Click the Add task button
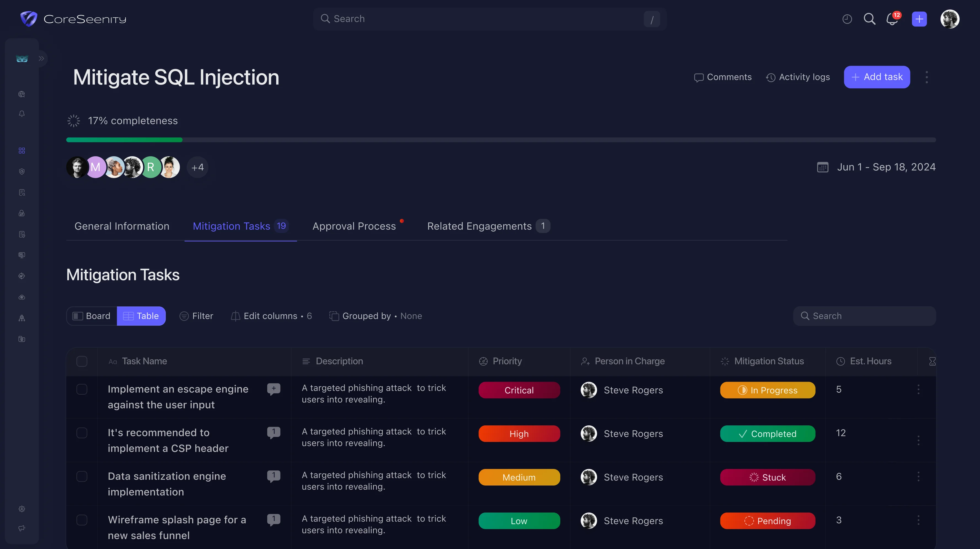The image size is (980, 549). coord(877,77)
